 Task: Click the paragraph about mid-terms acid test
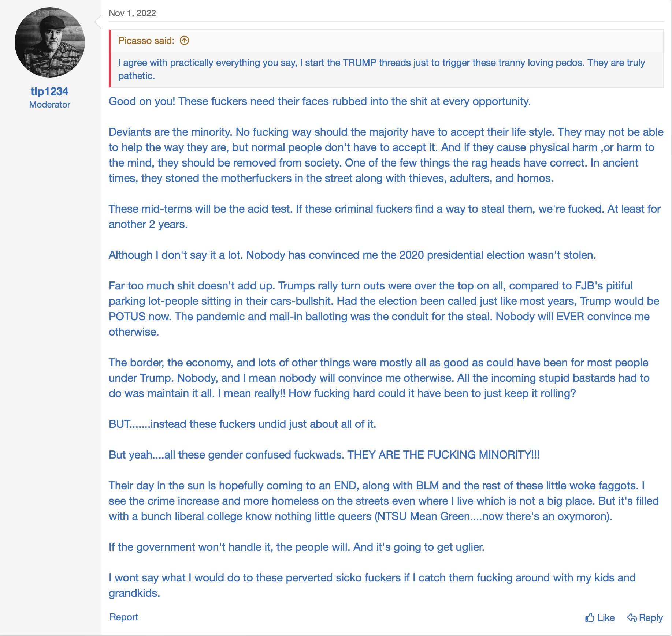pos(385,216)
